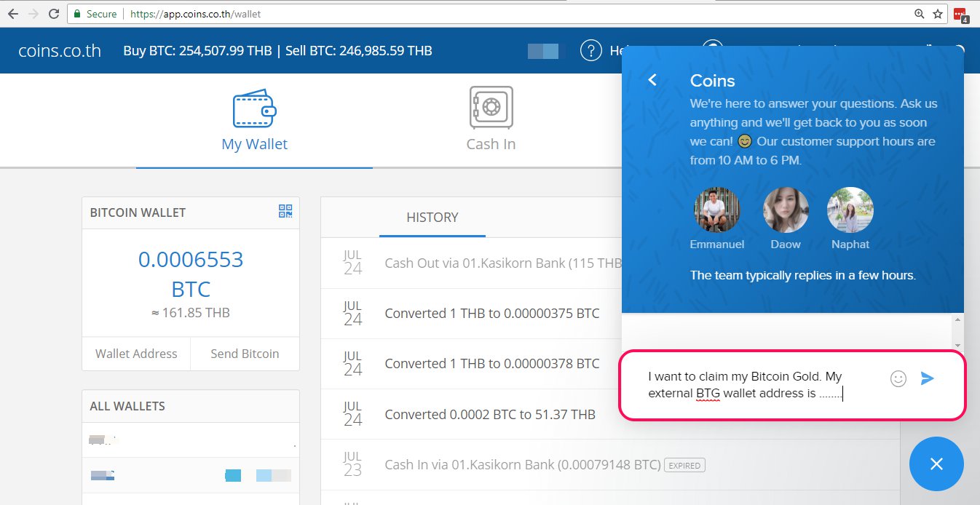The width and height of the screenshot is (980, 505).
Task: Click the BITCOIN WALLET heading
Action: click(138, 212)
